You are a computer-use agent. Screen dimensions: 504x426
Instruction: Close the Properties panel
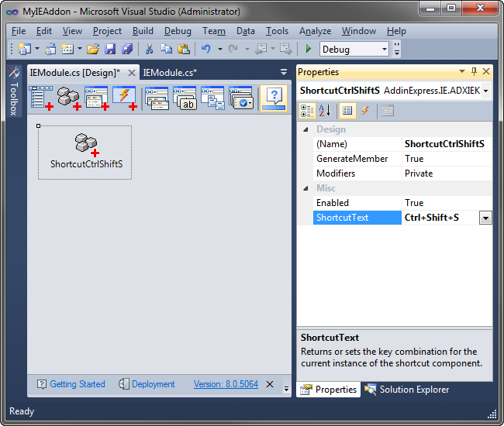[486, 71]
